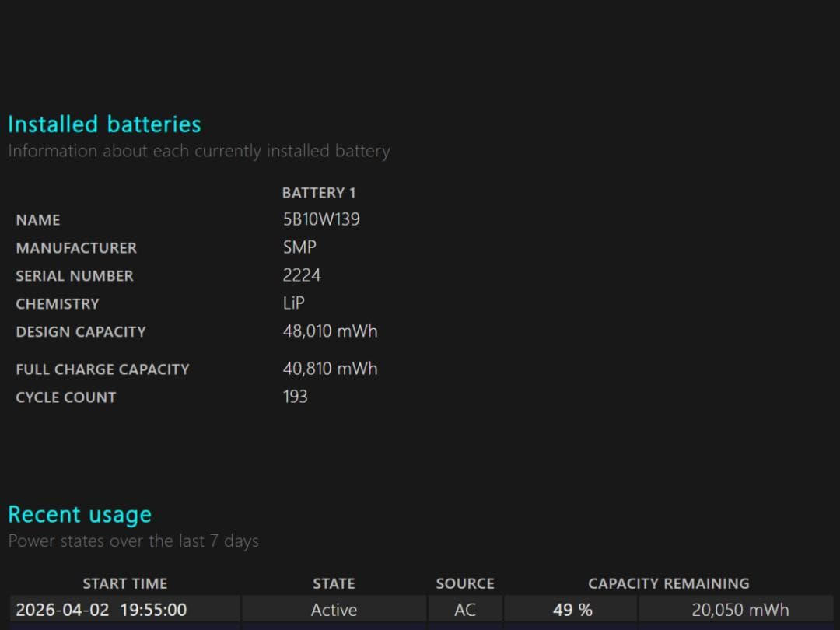Click the Recent usage heading

79,514
